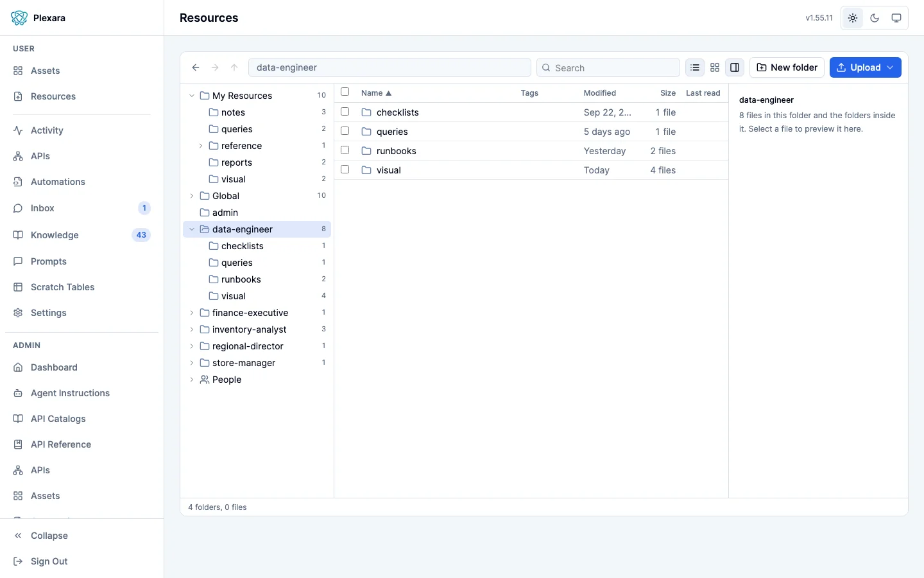
Task: Expand the People tree node
Action: (192, 380)
